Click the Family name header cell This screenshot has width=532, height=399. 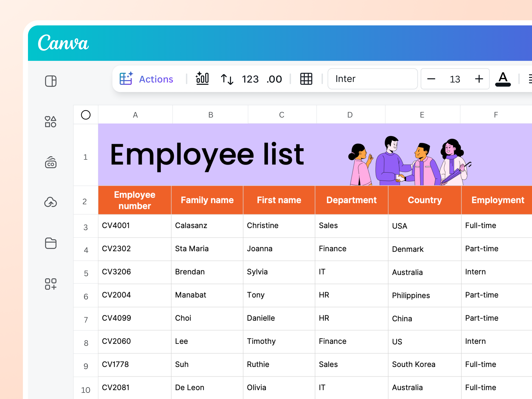pos(207,200)
